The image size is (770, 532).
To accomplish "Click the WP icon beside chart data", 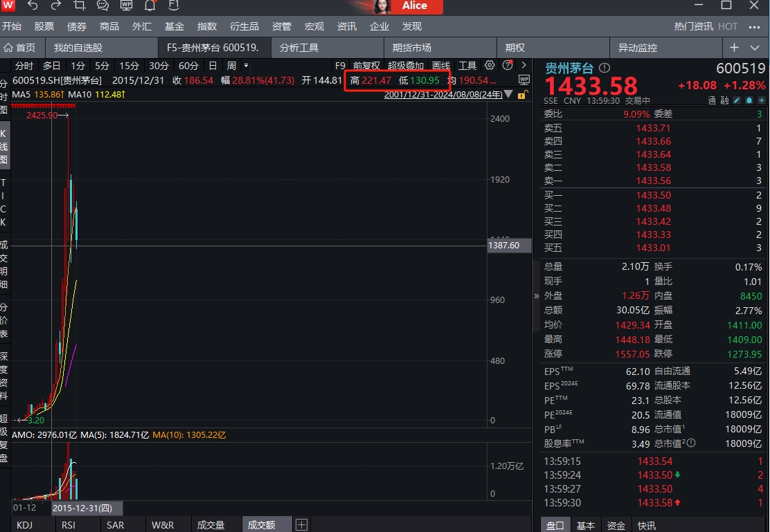I will click(524, 80).
